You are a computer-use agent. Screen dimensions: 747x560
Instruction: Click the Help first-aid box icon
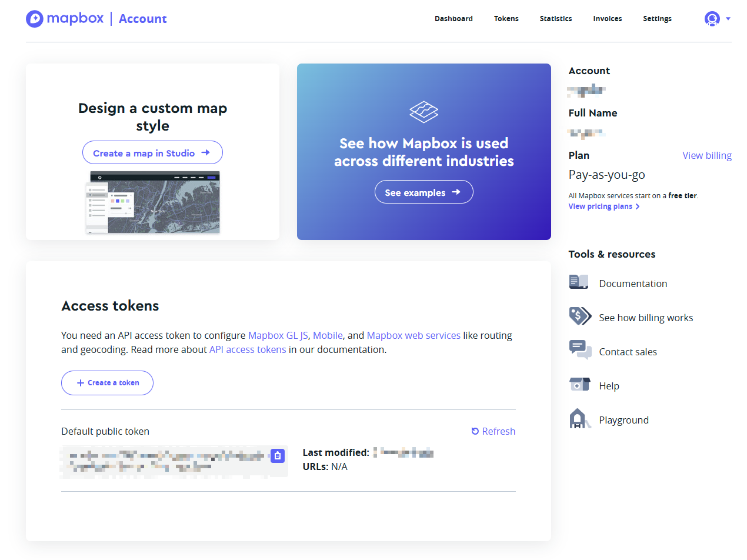(x=579, y=385)
